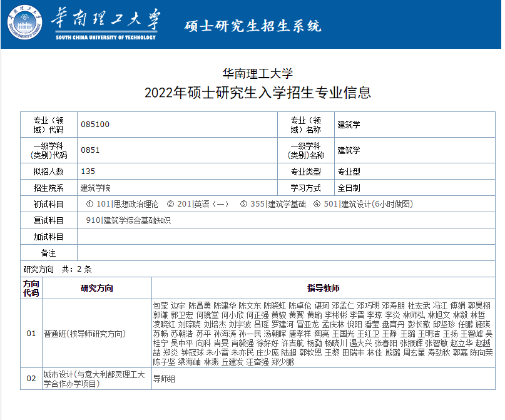Click the 学习方式 label cell

[x=306, y=188]
